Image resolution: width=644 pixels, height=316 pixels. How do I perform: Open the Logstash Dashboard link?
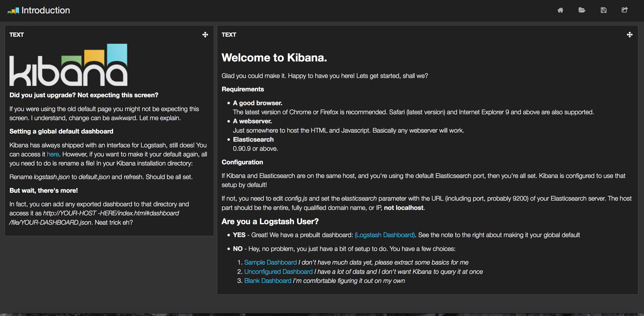pos(385,235)
